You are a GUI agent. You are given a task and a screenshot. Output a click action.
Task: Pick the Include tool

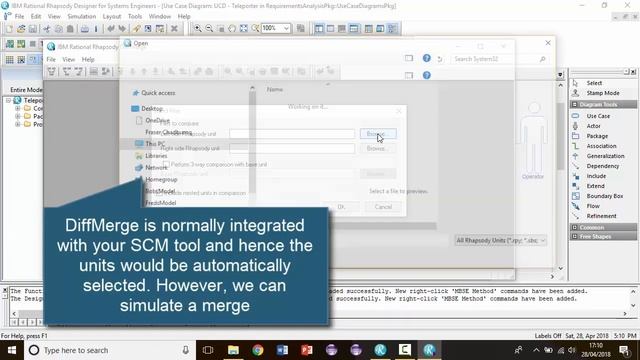596,176
